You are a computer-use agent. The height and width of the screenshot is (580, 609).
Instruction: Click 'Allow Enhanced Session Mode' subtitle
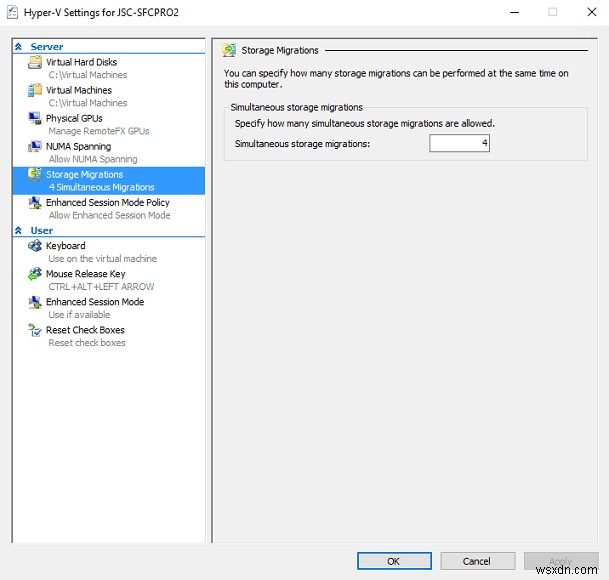tap(109, 215)
